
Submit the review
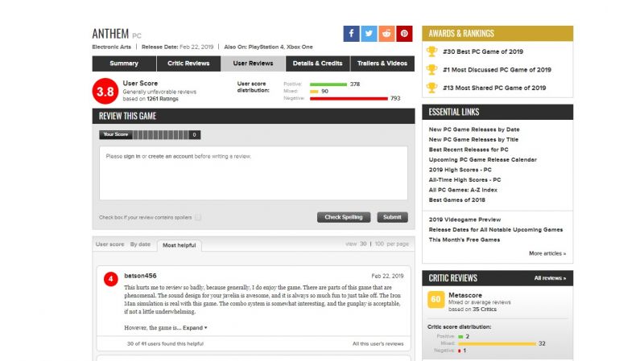pyautogui.click(x=392, y=217)
